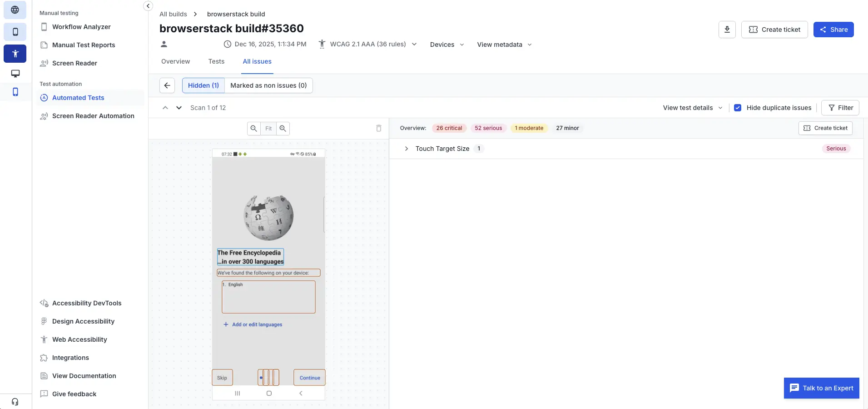Open the Devices dropdown
This screenshot has height=409, width=868.
click(x=447, y=45)
